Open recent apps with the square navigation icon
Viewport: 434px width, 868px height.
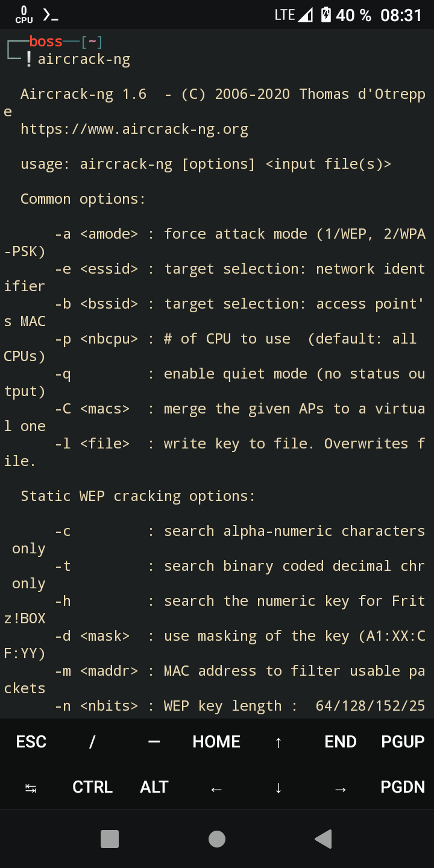[x=109, y=838]
